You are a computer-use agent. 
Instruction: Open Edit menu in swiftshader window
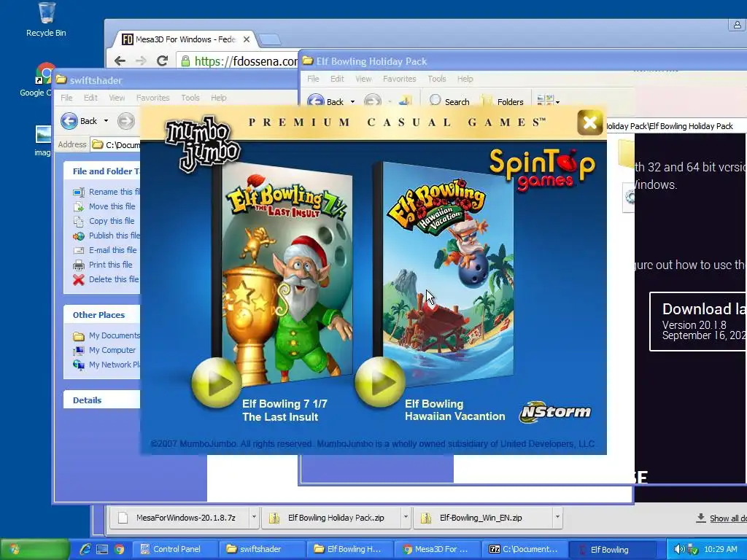(x=90, y=98)
